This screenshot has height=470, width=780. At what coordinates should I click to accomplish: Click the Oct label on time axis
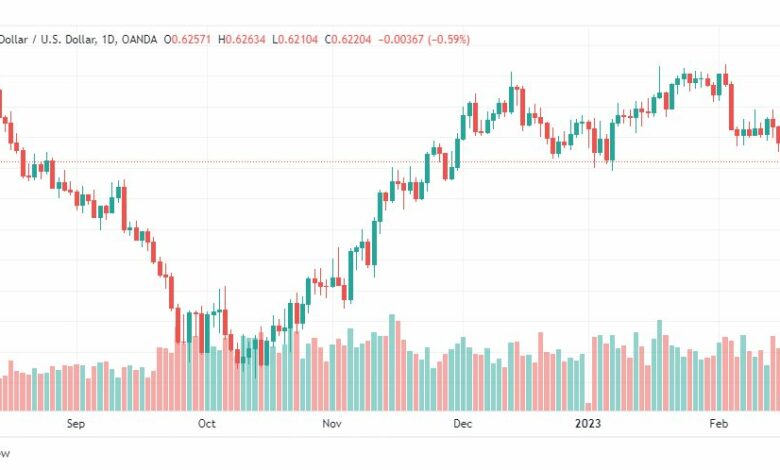[x=207, y=424]
